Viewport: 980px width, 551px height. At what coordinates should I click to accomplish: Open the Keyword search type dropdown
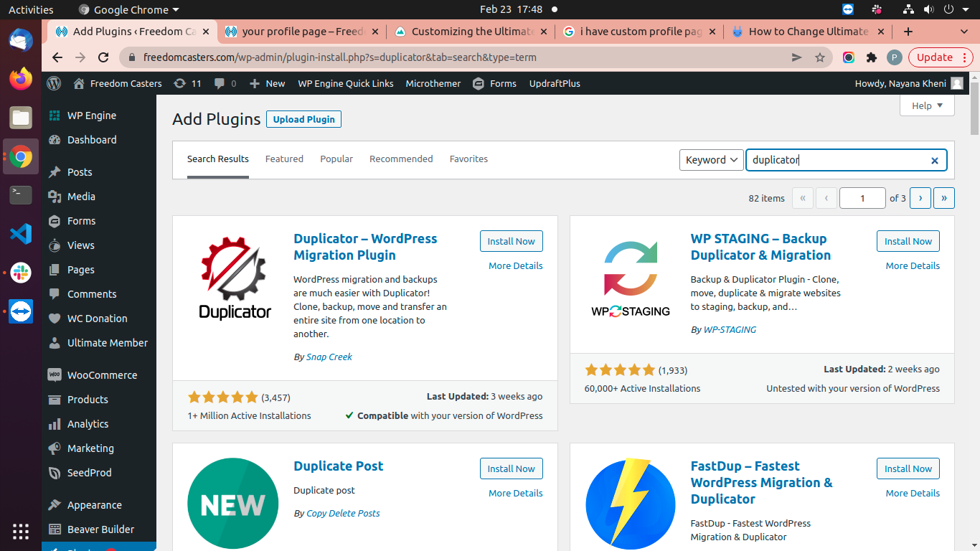pos(711,160)
